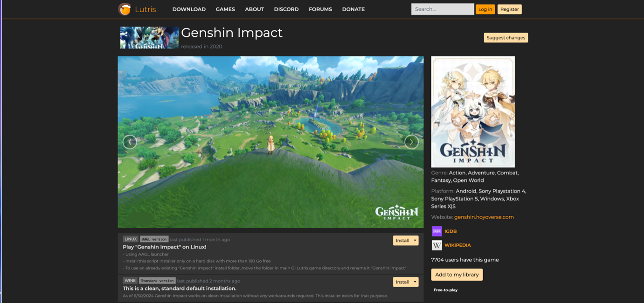The width and height of the screenshot is (644, 303).
Task: Focus the Search input field
Action: (443, 9)
